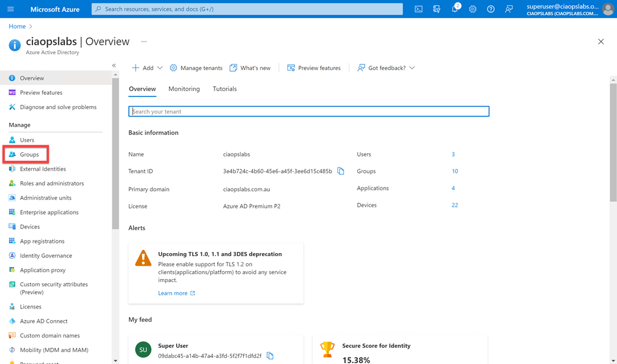Open portal settings gear icon

[x=473, y=9]
